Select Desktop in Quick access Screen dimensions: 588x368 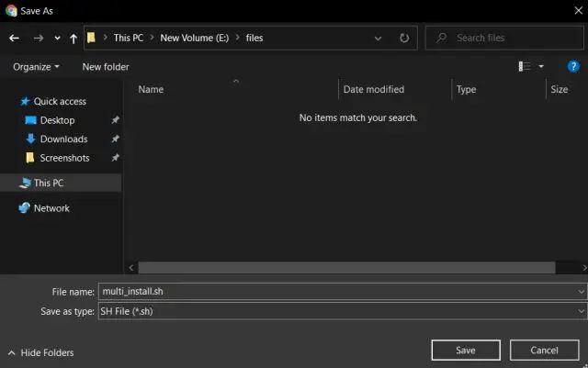click(x=57, y=120)
